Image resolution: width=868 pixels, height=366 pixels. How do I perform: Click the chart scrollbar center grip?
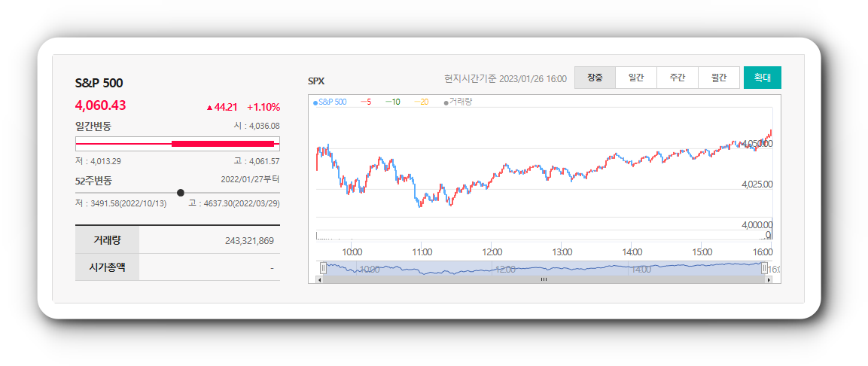544,279
